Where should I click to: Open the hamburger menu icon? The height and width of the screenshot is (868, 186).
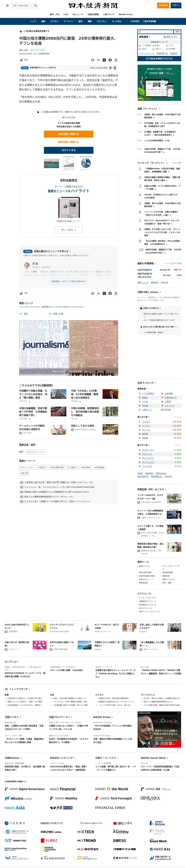[x=7, y=5]
